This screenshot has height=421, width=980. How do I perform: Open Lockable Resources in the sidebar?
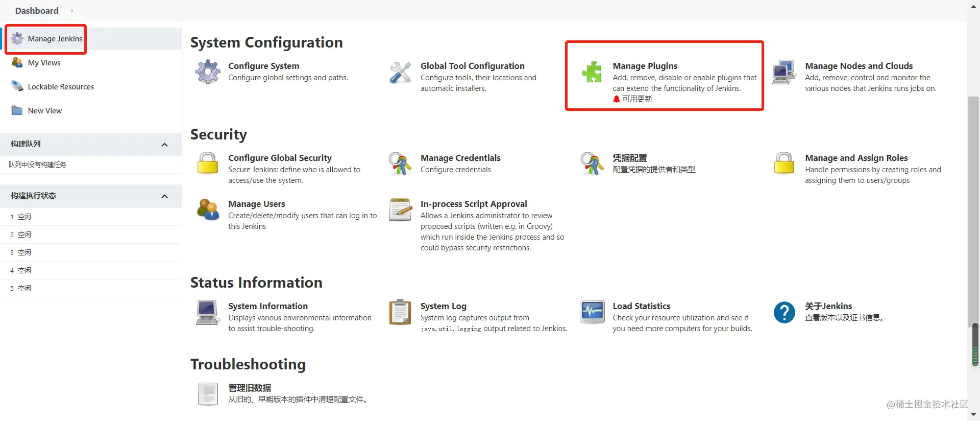click(x=61, y=86)
